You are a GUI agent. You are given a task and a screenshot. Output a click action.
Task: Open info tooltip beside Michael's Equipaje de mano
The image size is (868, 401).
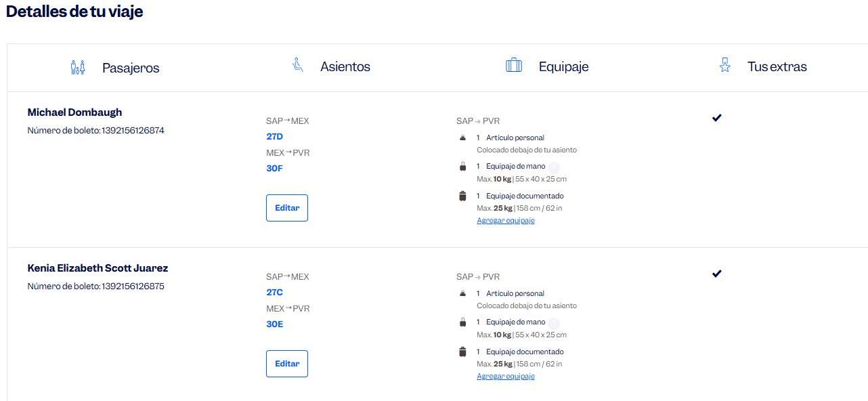[x=554, y=167]
